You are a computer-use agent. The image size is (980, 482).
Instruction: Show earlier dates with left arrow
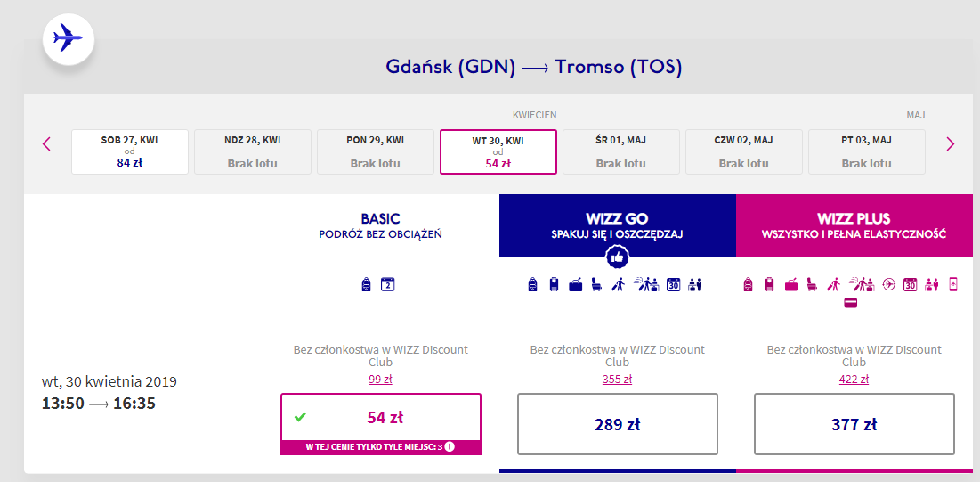[x=47, y=143]
